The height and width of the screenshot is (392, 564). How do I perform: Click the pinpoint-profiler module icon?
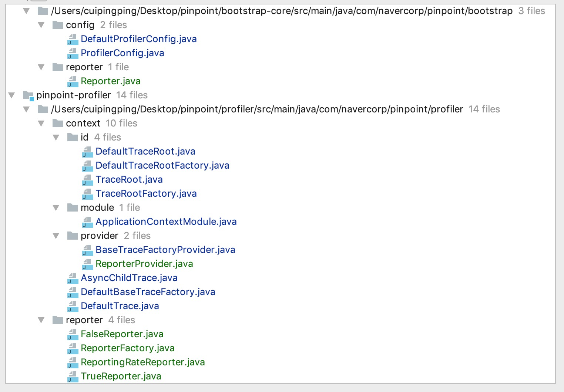coord(28,95)
